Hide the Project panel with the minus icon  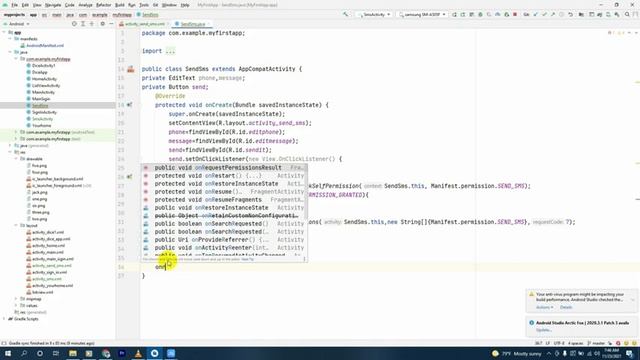click(x=111, y=24)
